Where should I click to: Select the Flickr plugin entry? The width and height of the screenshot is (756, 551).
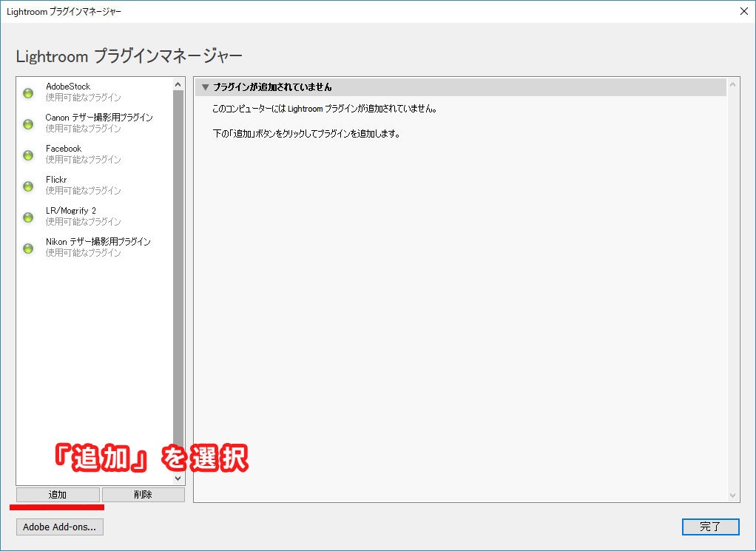coord(81,185)
